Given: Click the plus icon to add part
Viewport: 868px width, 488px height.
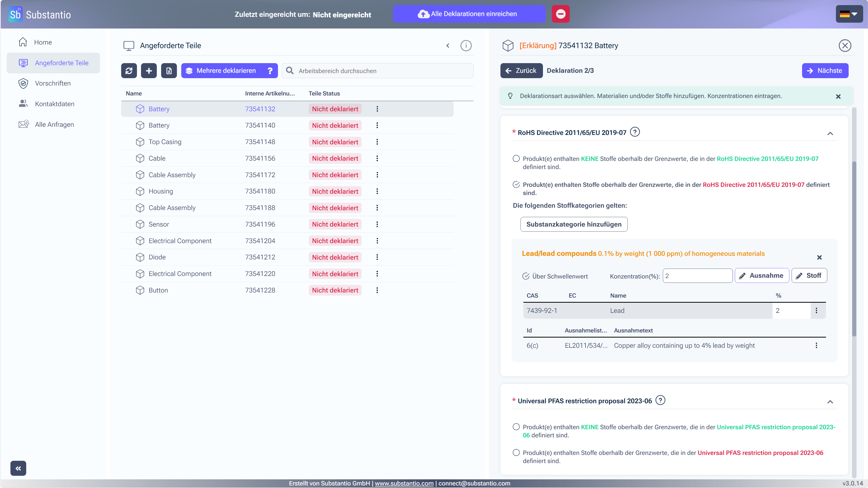Looking at the screenshot, I should tap(149, 71).
